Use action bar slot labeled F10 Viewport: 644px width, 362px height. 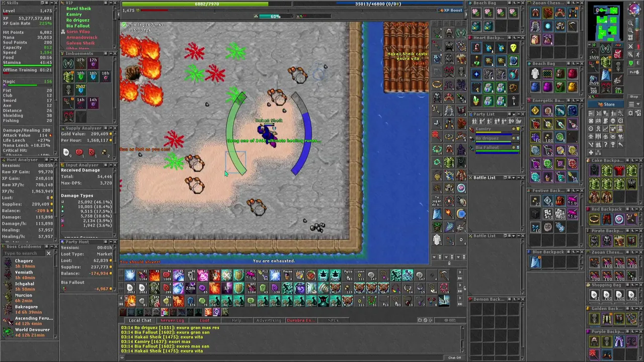(238, 275)
